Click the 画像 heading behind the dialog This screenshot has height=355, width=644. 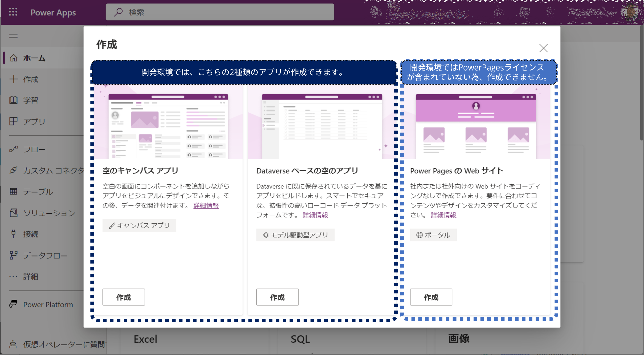click(x=459, y=339)
